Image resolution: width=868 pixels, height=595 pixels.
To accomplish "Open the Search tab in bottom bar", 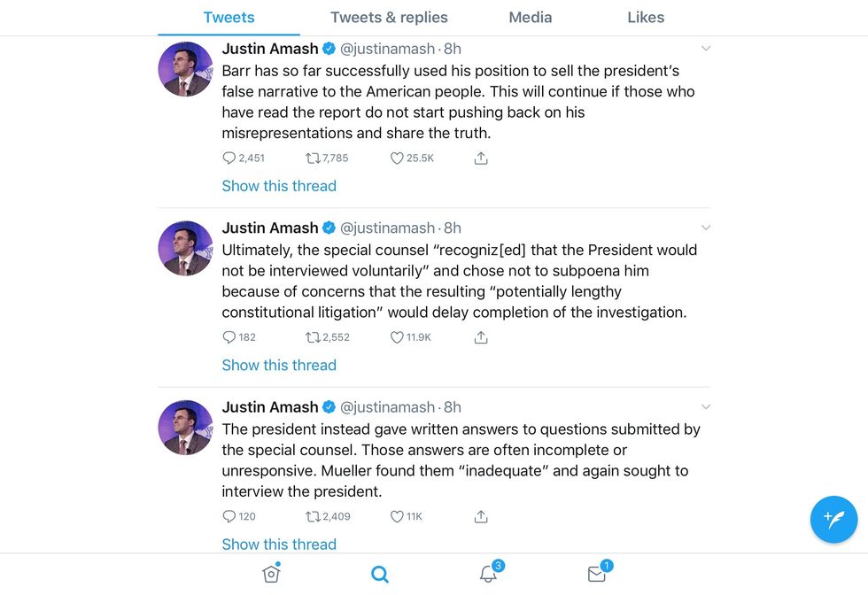I will 380,575.
